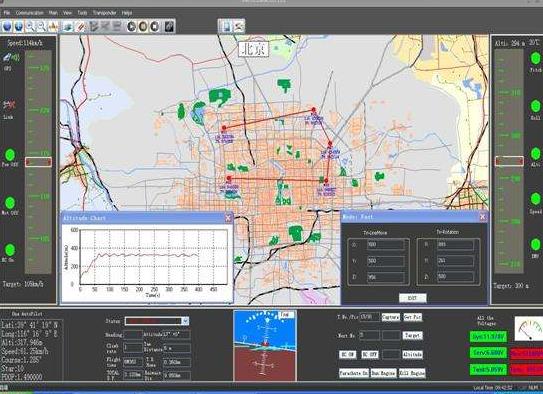Click the red pencil draw-route icon

pyautogui.click(x=80, y=27)
